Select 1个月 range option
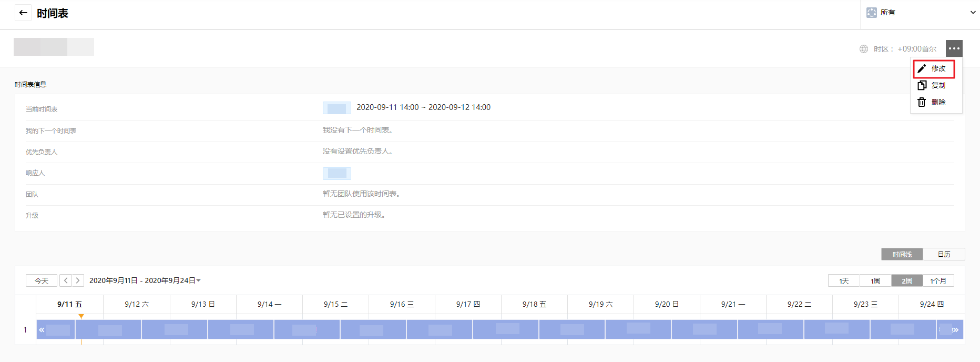The image size is (980, 362). (x=938, y=281)
